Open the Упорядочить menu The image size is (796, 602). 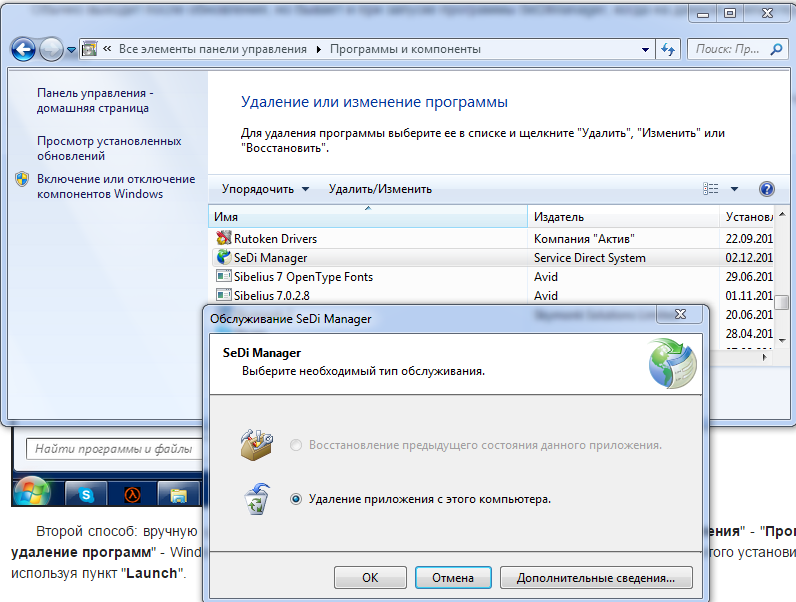tap(265, 189)
